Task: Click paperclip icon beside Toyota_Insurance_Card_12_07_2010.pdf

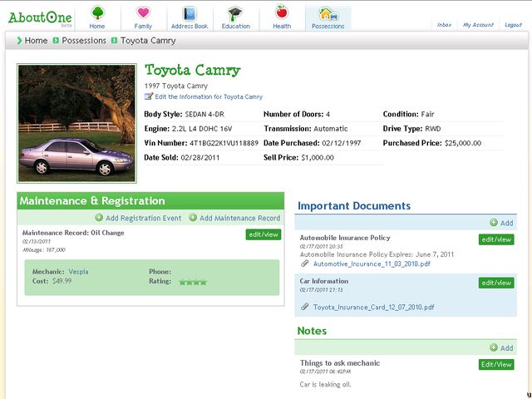Action: tap(305, 307)
